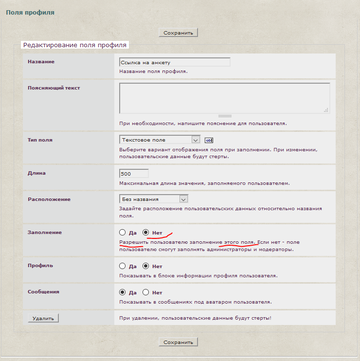Click hint Показывать в сообщениях под аватаром
This screenshot has height=361, width=360.
(x=195, y=302)
